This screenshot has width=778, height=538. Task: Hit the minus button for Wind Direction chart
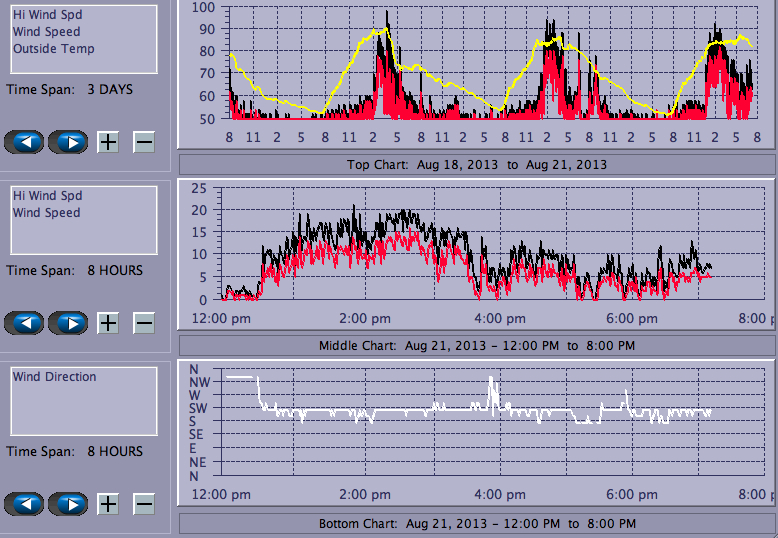(144, 504)
